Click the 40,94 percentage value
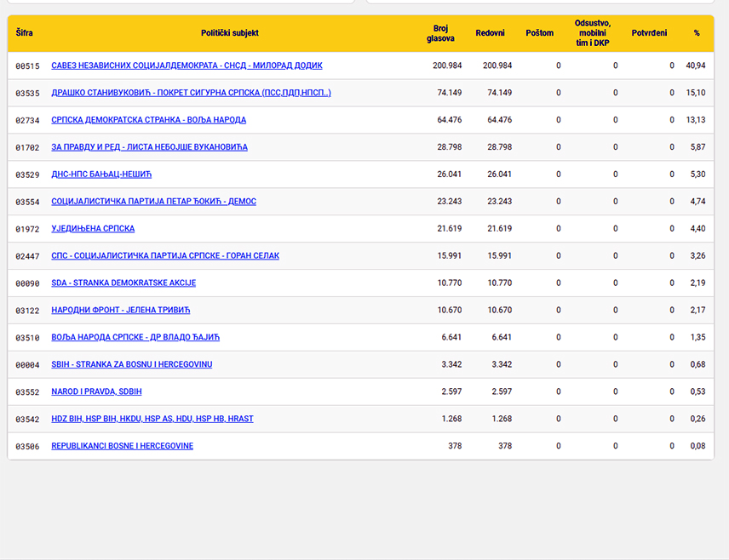The width and height of the screenshot is (729, 560). (696, 66)
